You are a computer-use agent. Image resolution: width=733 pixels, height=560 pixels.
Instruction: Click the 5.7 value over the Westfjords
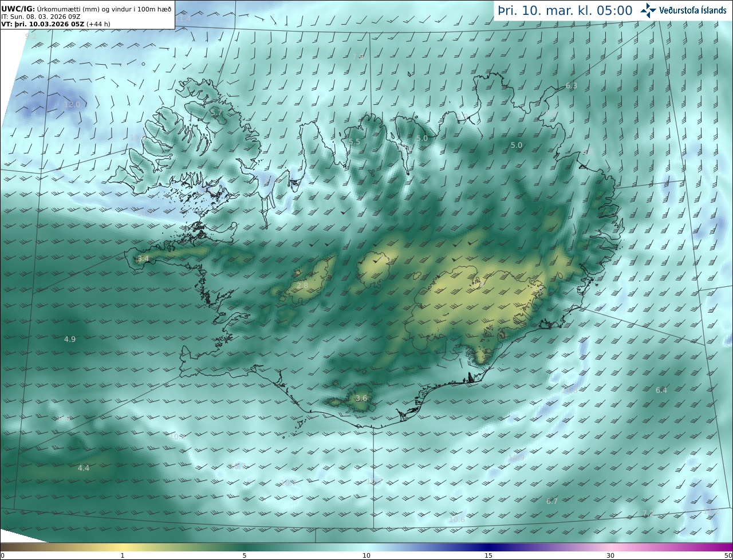[216, 113]
